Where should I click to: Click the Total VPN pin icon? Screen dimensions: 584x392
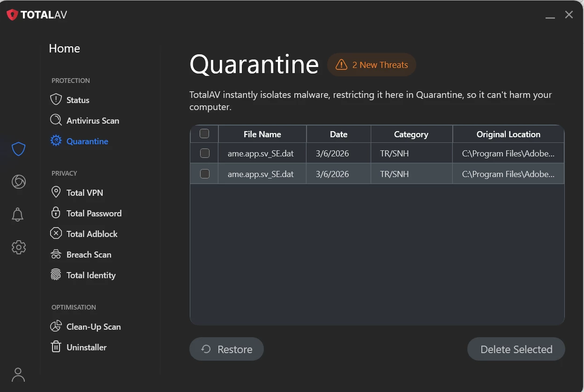[x=56, y=192]
